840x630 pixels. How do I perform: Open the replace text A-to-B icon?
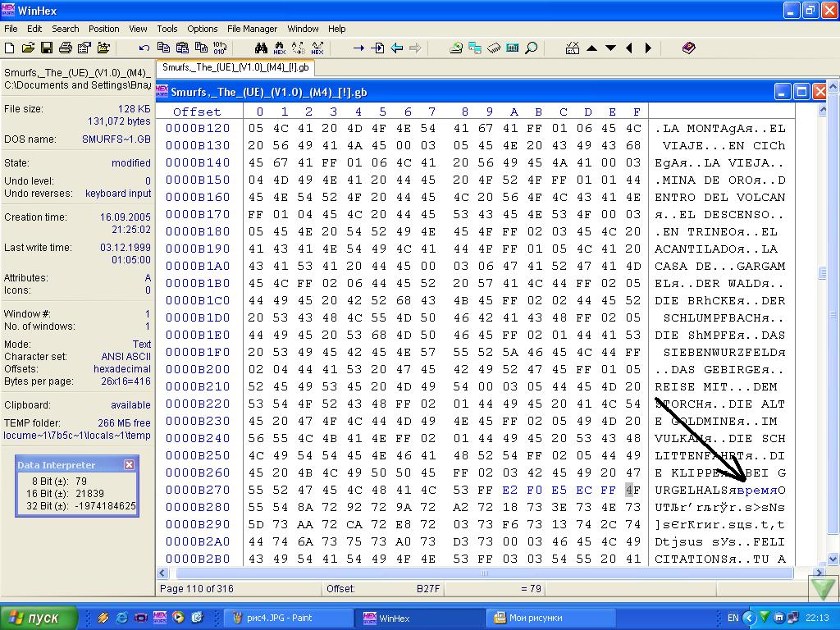[x=299, y=48]
